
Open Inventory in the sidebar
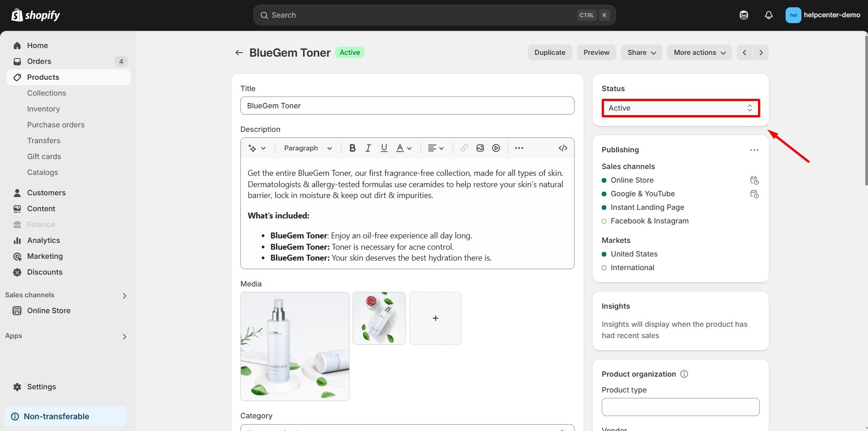43,109
